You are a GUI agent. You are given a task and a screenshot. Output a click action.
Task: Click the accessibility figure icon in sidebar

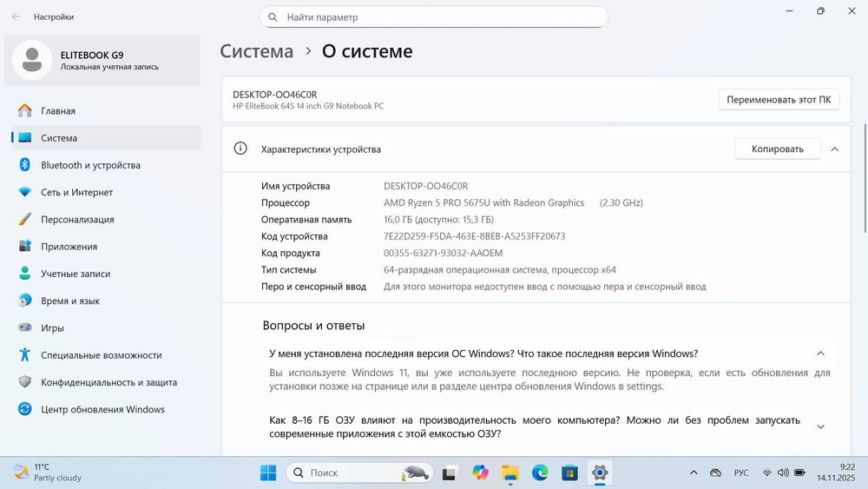[x=25, y=354]
